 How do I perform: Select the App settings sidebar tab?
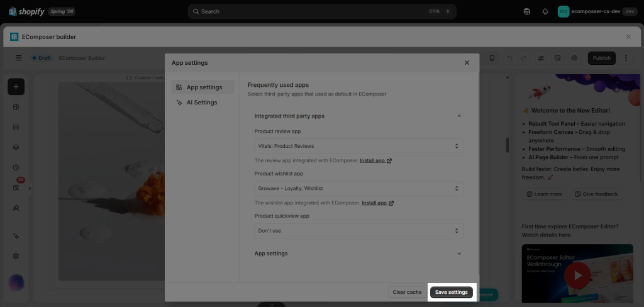(x=203, y=87)
